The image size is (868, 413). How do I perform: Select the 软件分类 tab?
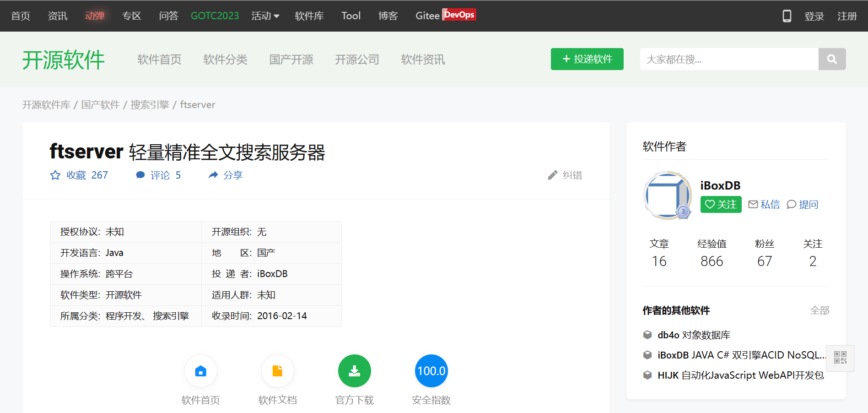pyautogui.click(x=226, y=60)
